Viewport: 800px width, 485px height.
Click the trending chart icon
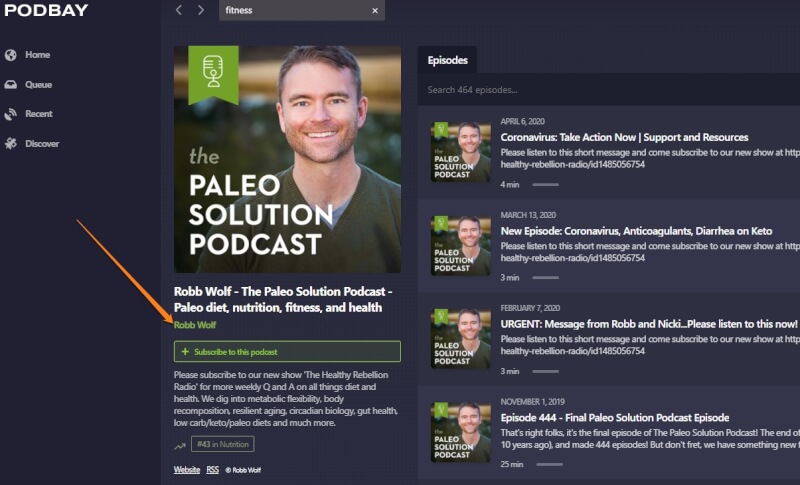pyautogui.click(x=180, y=446)
